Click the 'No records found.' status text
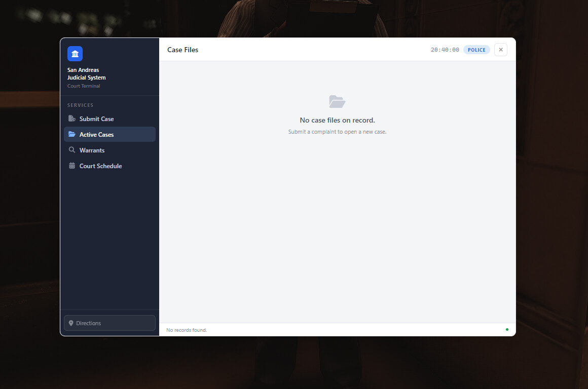The width and height of the screenshot is (588, 389). [x=187, y=330]
